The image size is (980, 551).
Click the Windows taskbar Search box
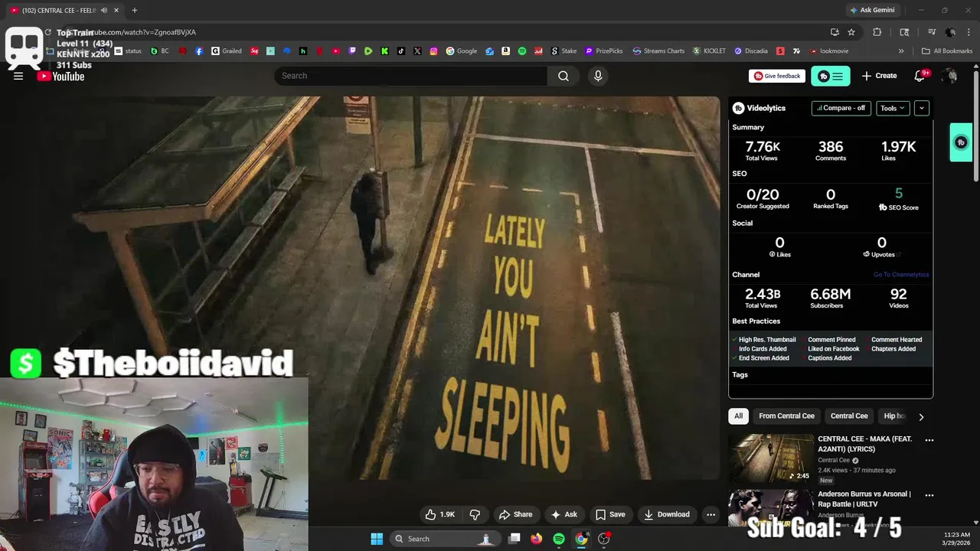click(x=444, y=539)
